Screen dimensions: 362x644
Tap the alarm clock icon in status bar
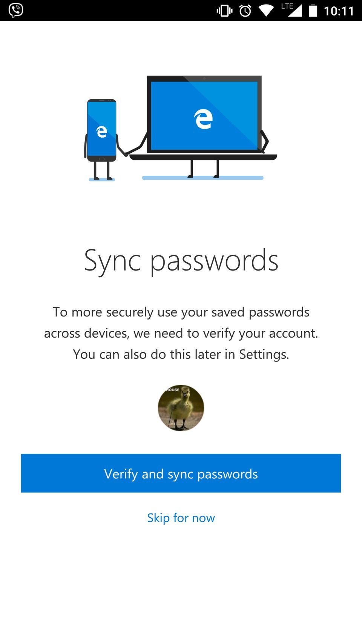[x=245, y=10]
